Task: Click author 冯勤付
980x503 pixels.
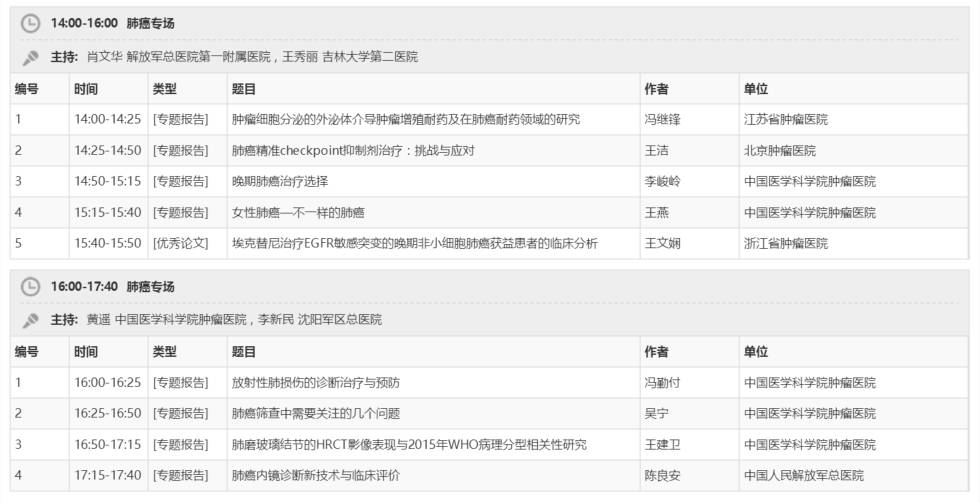Action: coord(662,382)
